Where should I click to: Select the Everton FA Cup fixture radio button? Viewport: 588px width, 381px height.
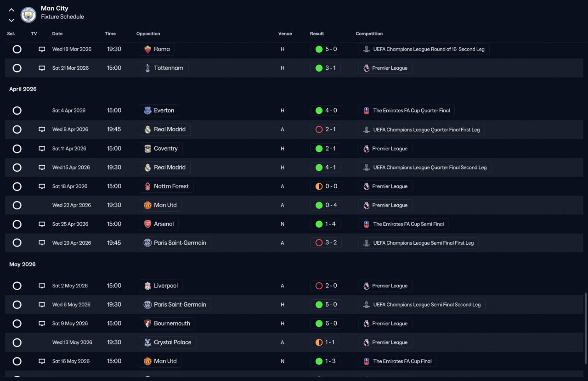click(17, 111)
